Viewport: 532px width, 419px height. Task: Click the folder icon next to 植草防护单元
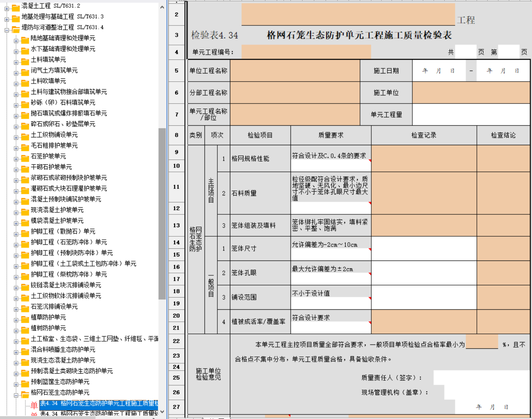25,318
